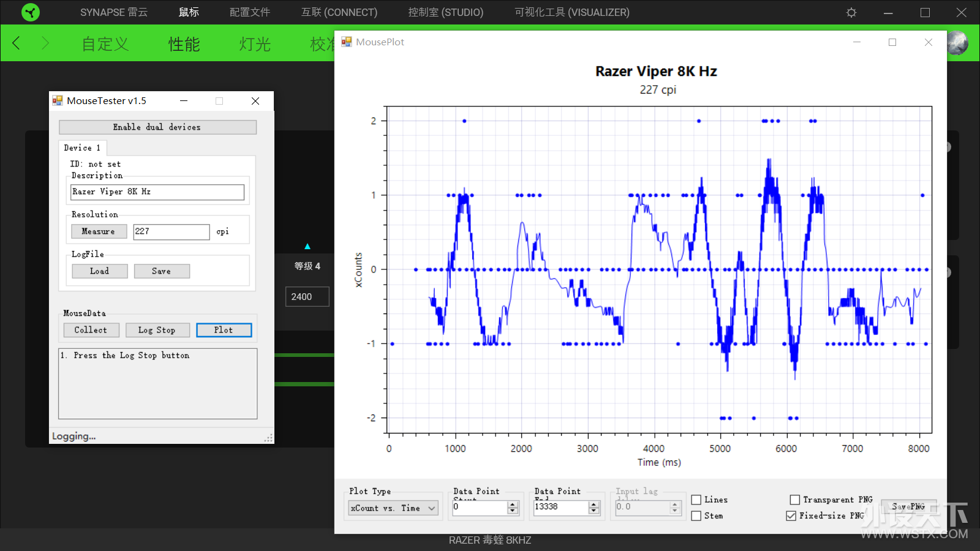Image resolution: width=980 pixels, height=551 pixels.
Task: Click the Plot button
Action: 224,330
